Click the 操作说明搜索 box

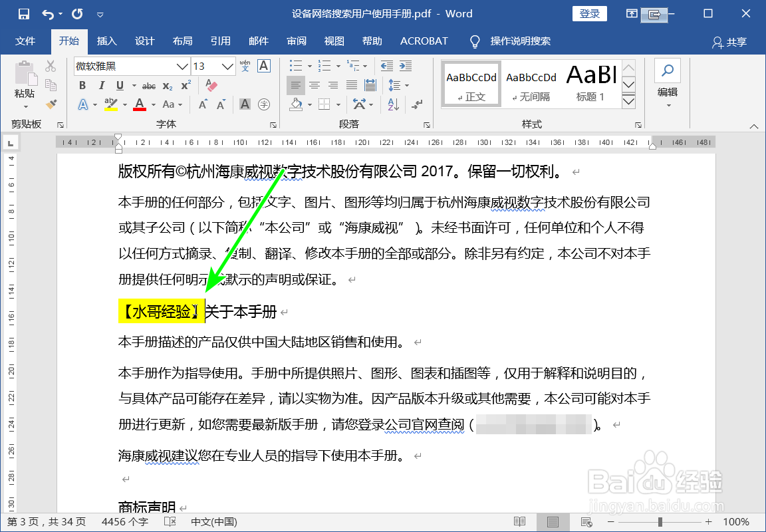pos(520,41)
